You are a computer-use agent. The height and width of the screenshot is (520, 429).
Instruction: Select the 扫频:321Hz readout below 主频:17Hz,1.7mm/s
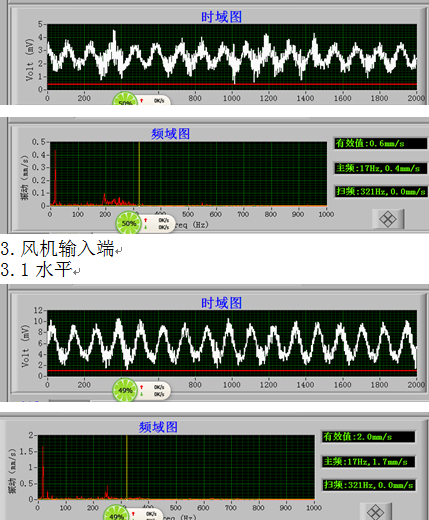368,485
